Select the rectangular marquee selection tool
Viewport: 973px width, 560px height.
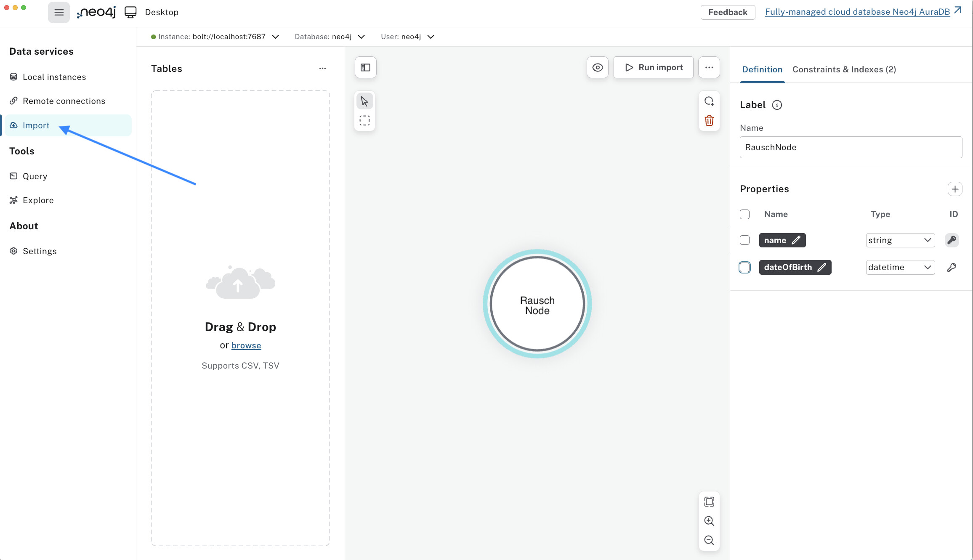364,121
